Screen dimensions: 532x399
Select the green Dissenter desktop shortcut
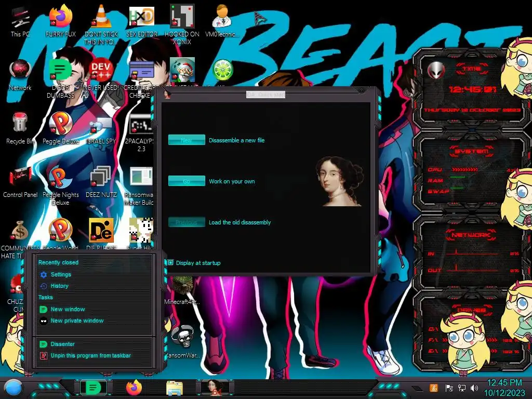[x=61, y=78]
